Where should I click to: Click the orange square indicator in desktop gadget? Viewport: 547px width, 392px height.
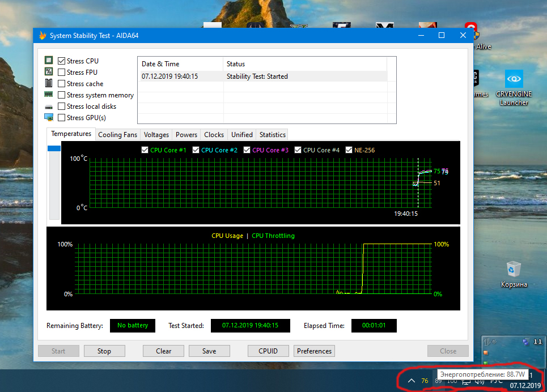click(486, 352)
